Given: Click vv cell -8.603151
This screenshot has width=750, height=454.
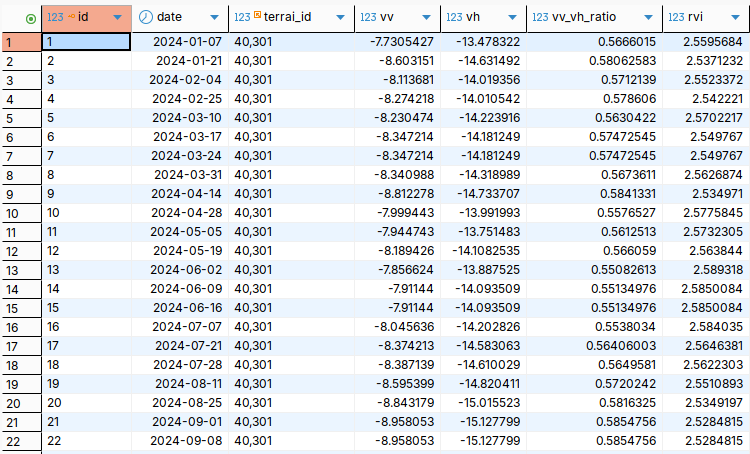Looking at the screenshot, I should coord(397,61).
